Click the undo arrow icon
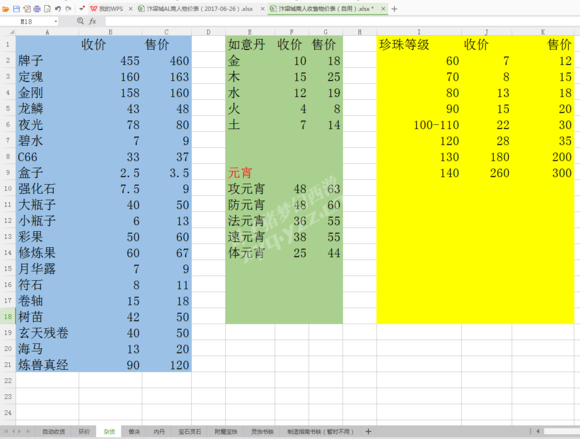Image resolution: width=580 pixels, height=439 pixels. coord(58,9)
